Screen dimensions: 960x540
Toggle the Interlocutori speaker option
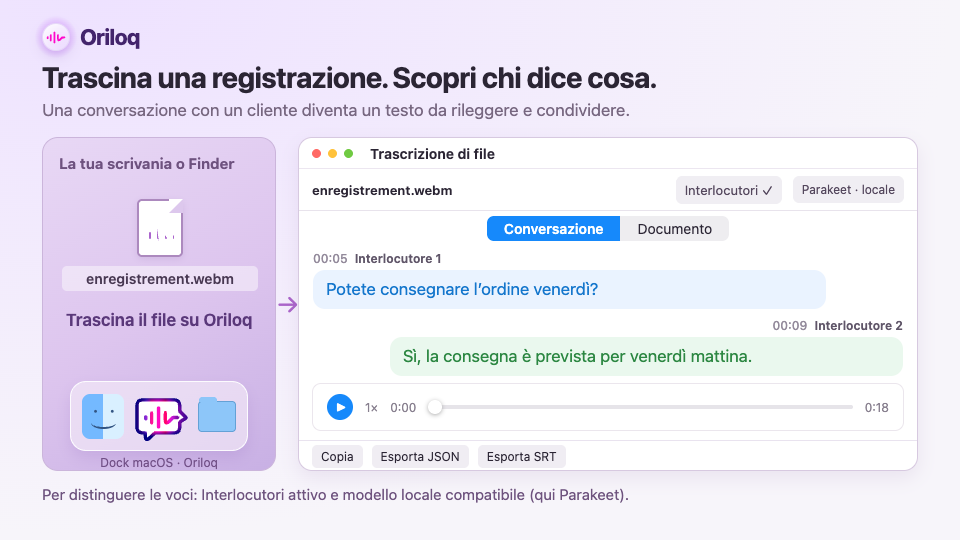click(x=729, y=190)
